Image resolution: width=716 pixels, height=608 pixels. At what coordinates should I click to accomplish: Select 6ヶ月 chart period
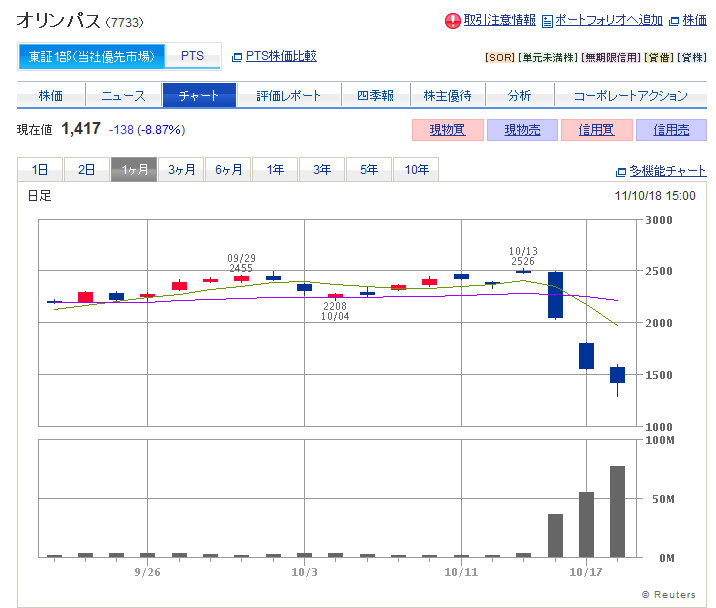[228, 169]
